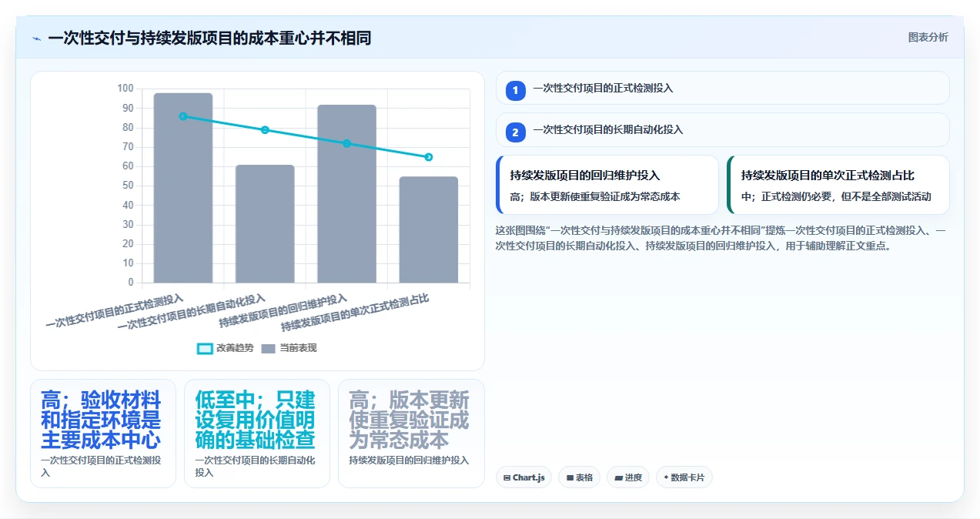Toggle the 当前表现 legend entry
Viewport: 980px width, 519px height.
click(x=289, y=348)
